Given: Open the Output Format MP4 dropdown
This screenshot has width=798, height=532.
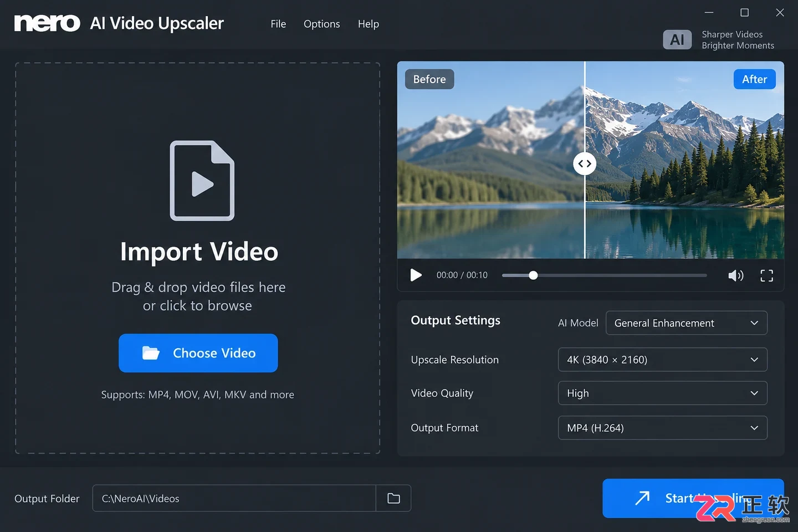Looking at the screenshot, I should (x=663, y=428).
